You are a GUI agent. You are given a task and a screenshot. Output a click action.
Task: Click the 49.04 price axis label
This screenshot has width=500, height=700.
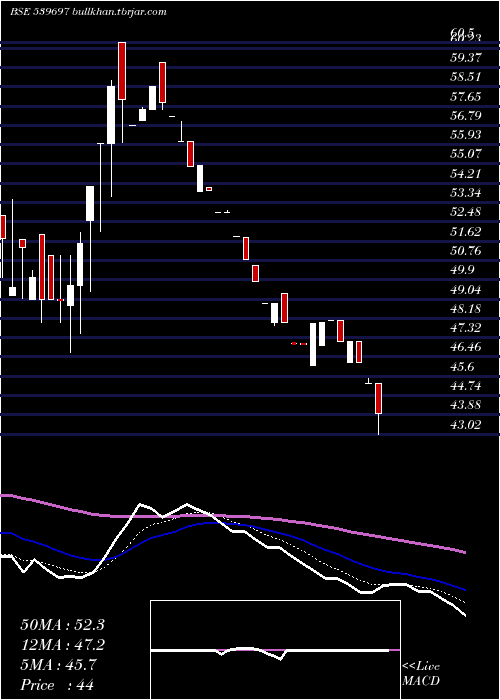tap(465, 290)
